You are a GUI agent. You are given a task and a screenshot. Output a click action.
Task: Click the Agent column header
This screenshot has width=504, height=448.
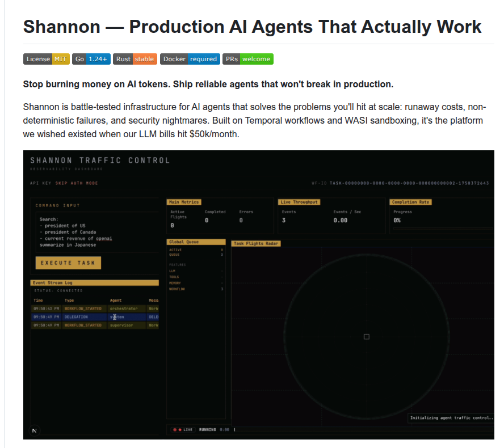[116, 300]
